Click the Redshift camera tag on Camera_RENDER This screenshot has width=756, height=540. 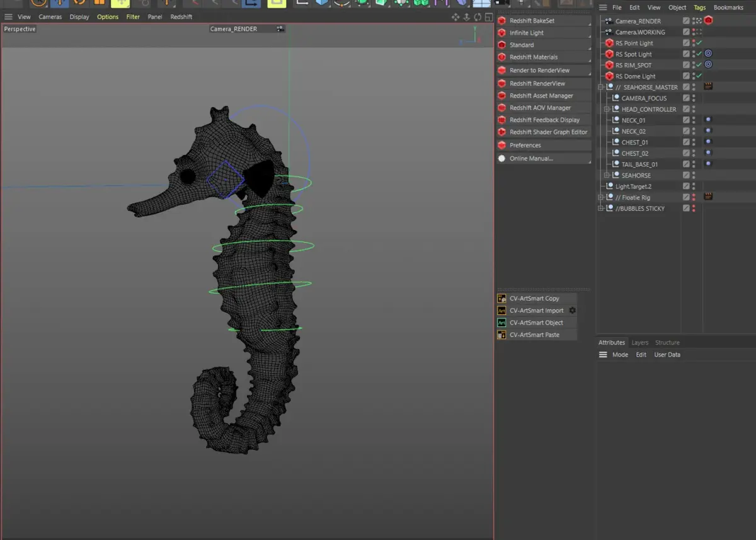(x=708, y=21)
